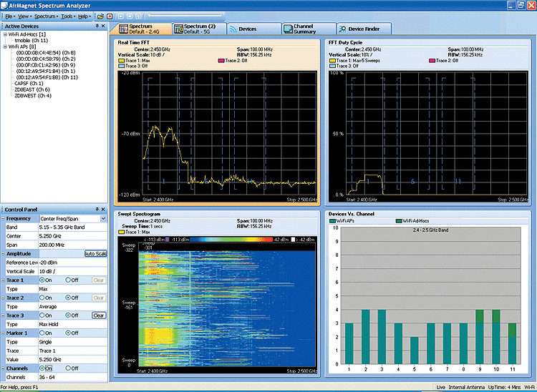Turn Marker 1 On

click(42, 333)
